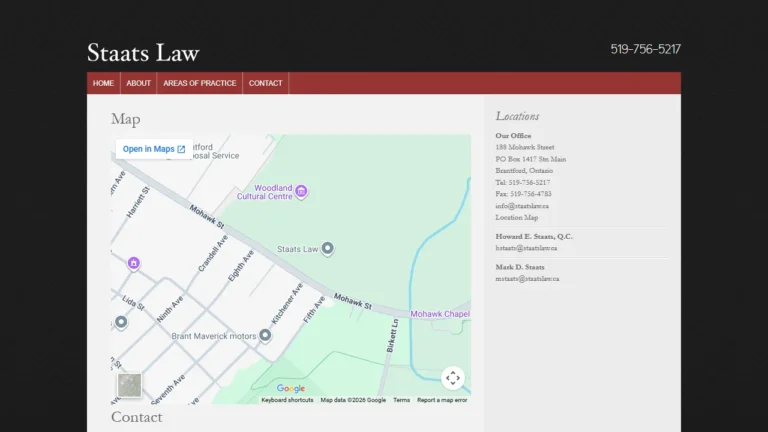This screenshot has width=768, height=432.
Task: Open AREAS OF PRACTICE menu item
Action: (x=200, y=83)
